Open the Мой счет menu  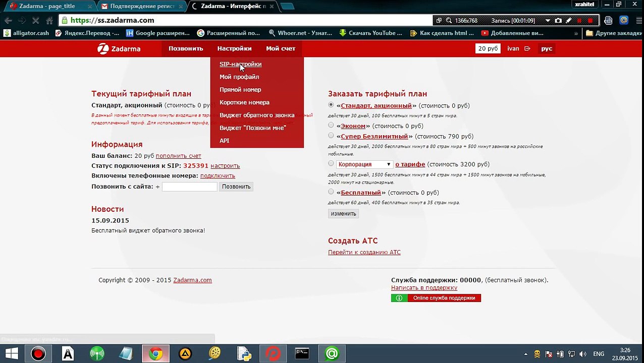pyautogui.click(x=281, y=49)
